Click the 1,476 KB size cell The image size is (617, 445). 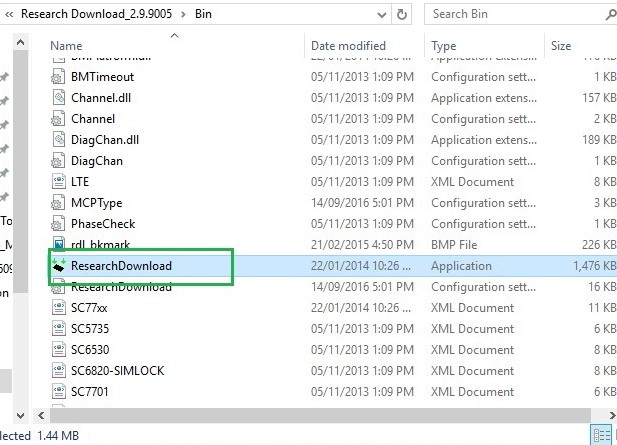[x=595, y=266]
